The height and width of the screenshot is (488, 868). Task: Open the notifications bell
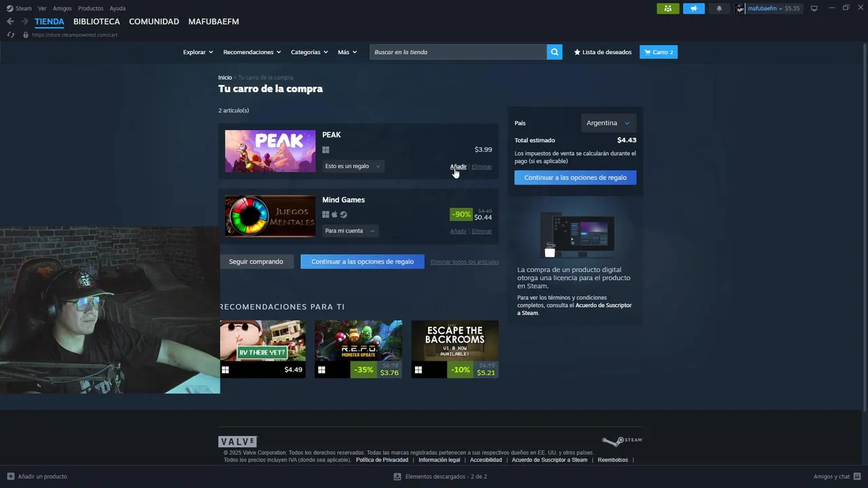tap(719, 8)
